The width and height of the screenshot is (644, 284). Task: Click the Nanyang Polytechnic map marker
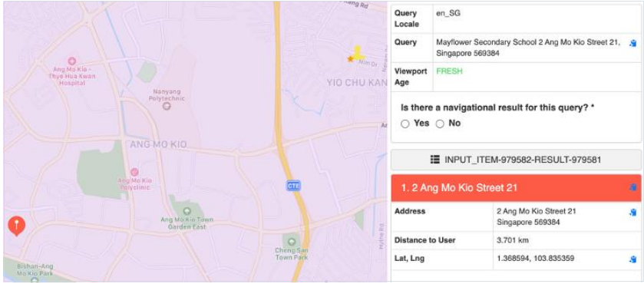click(167, 107)
